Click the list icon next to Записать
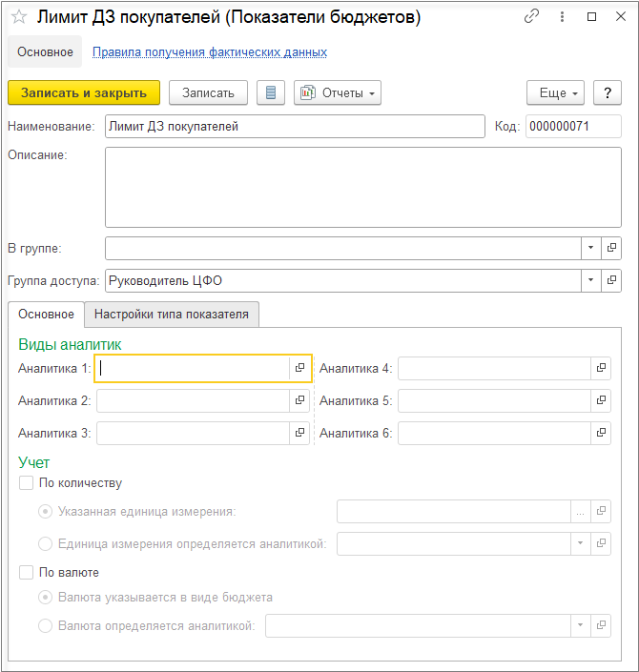The width and height of the screenshot is (639, 672). tap(271, 92)
